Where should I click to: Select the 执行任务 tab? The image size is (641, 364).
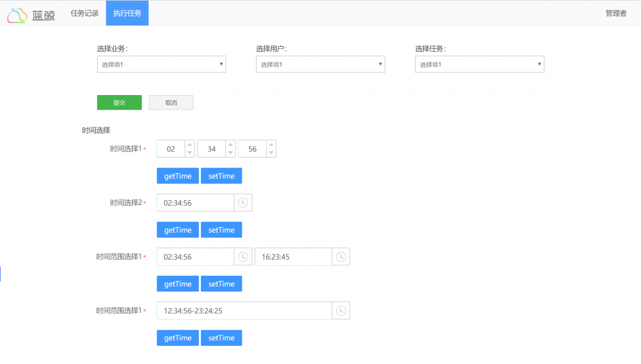click(127, 13)
